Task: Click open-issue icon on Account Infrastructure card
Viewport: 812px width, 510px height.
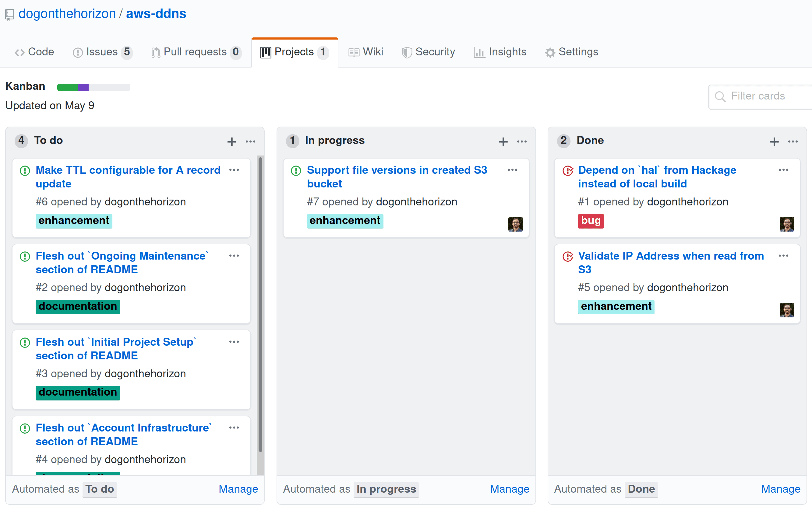Action: pyautogui.click(x=25, y=428)
